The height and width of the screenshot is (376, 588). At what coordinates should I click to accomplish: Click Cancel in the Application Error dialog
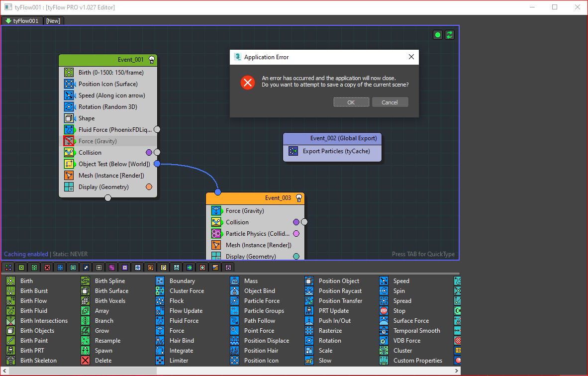[390, 102]
